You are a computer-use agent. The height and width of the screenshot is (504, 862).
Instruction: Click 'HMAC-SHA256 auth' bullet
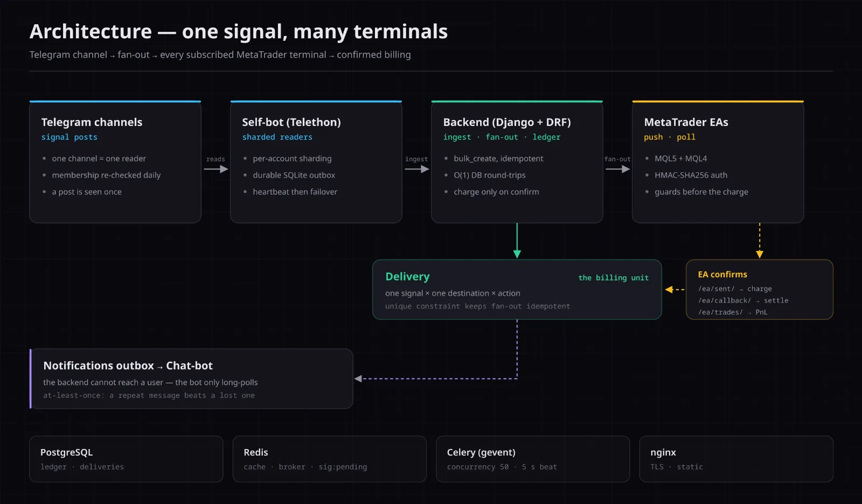tap(691, 175)
